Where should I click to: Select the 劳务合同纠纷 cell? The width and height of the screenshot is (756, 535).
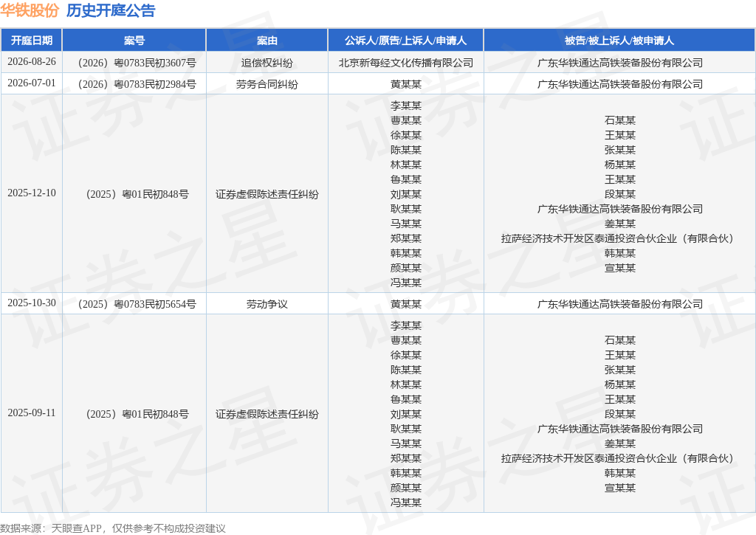click(x=267, y=84)
